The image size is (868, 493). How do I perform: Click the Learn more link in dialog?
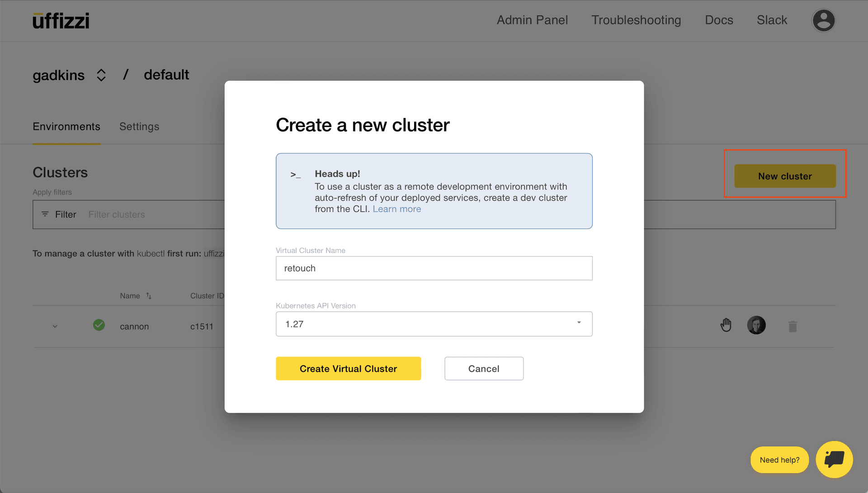[396, 209]
